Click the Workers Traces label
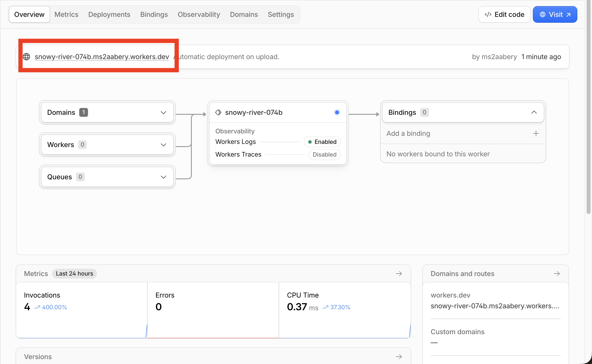The width and height of the screenshot is (592, 364). point(238,154)
